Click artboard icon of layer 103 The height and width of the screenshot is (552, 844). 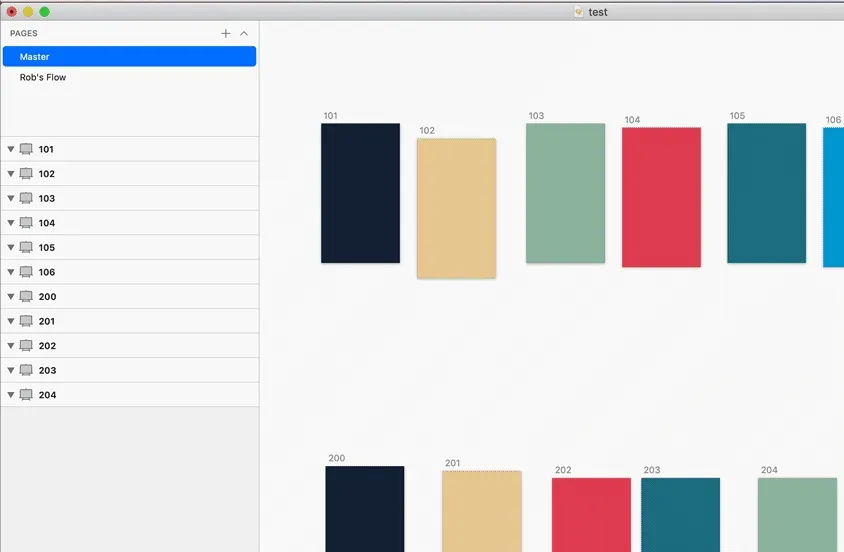coord(26,198)
